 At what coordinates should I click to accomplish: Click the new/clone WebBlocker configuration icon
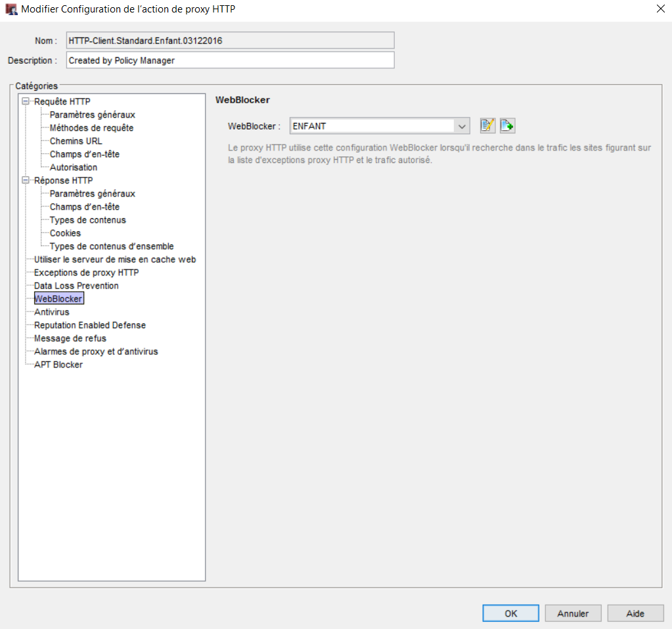pos(507,126)
